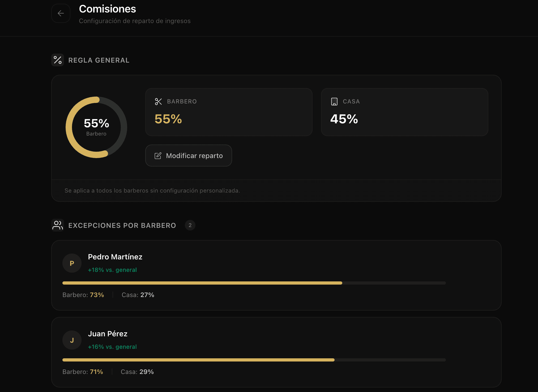Select the Barbero 55% card
538x392 pixels.
tap(229, 112)
